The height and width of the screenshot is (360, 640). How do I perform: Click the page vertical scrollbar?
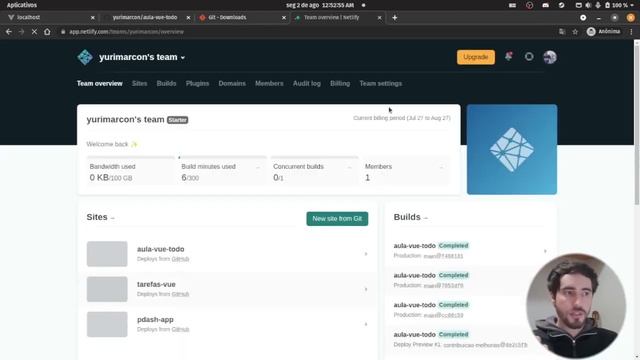(637, 122)
